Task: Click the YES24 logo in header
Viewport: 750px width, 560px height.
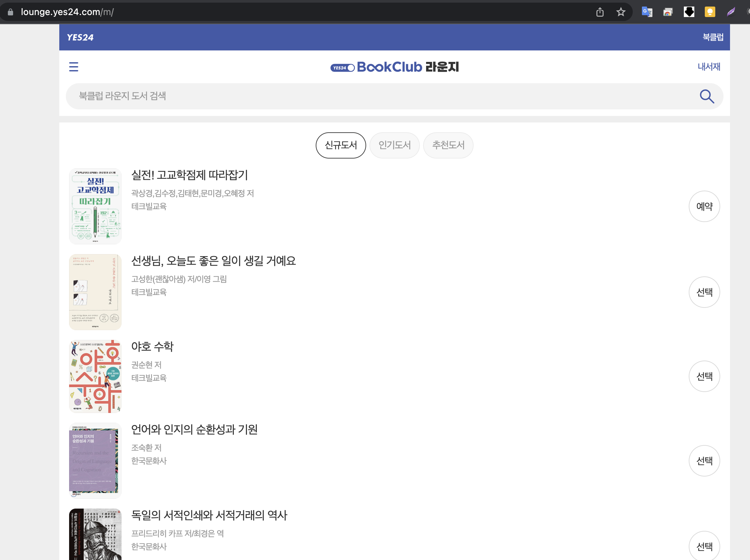Action: (x=80, y=37)
